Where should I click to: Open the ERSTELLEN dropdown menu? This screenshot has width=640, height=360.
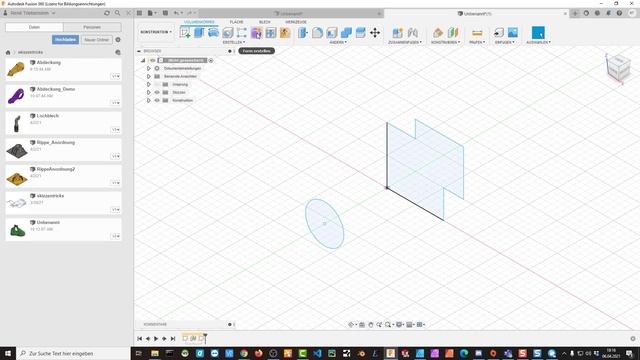pyautogui.click(x=234, y=42)
